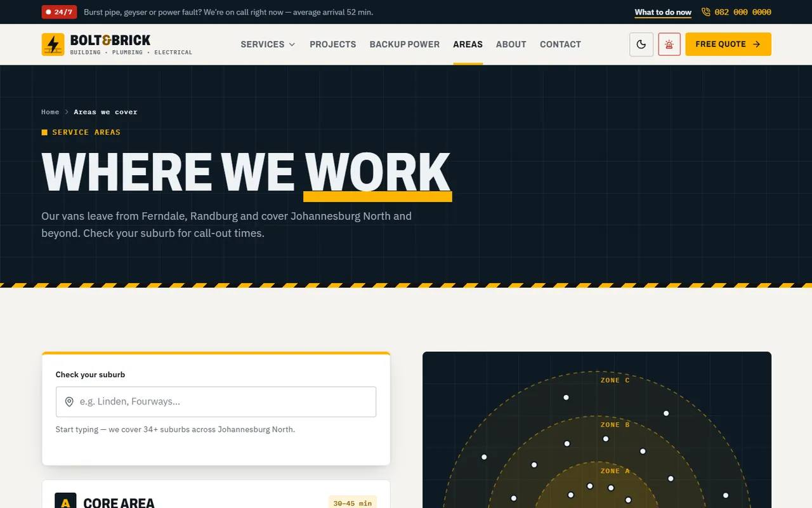Screen dimensions: 812x508
Task: Click the "A" zone badge icon
Action: pos(65,500)
